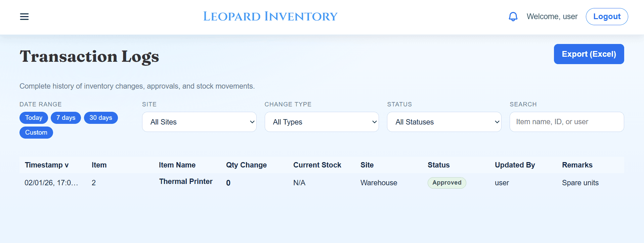Screen dimensions: 644x243
Task: Click the Thermal Printer item name
Action: coord(185,182)
